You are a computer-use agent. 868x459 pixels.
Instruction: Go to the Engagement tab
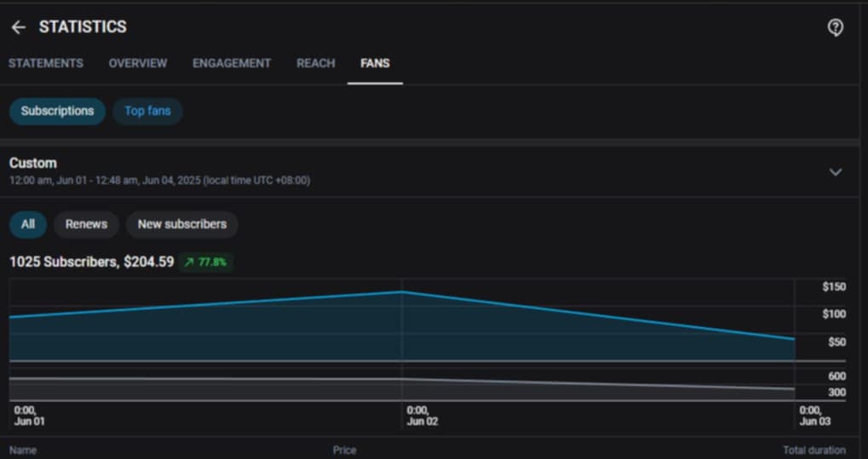coord(232,63)
